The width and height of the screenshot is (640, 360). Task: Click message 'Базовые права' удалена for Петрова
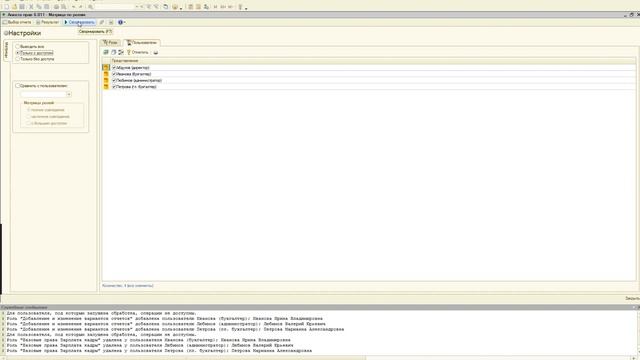click(x=159, y=351)
